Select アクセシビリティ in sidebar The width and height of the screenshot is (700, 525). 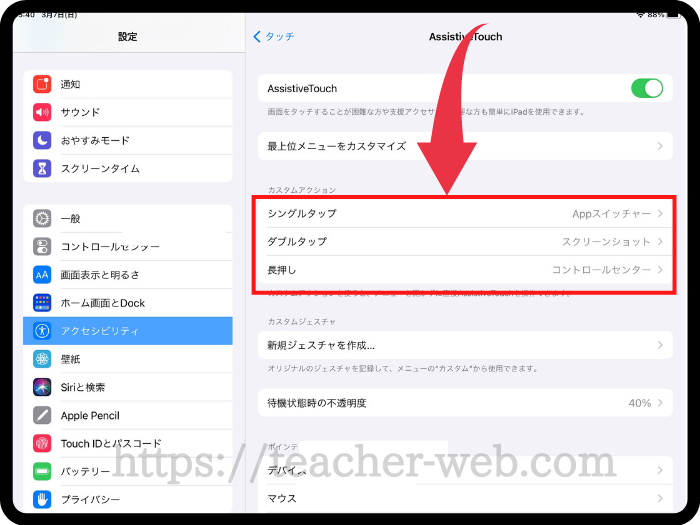[x=128, y=331]
